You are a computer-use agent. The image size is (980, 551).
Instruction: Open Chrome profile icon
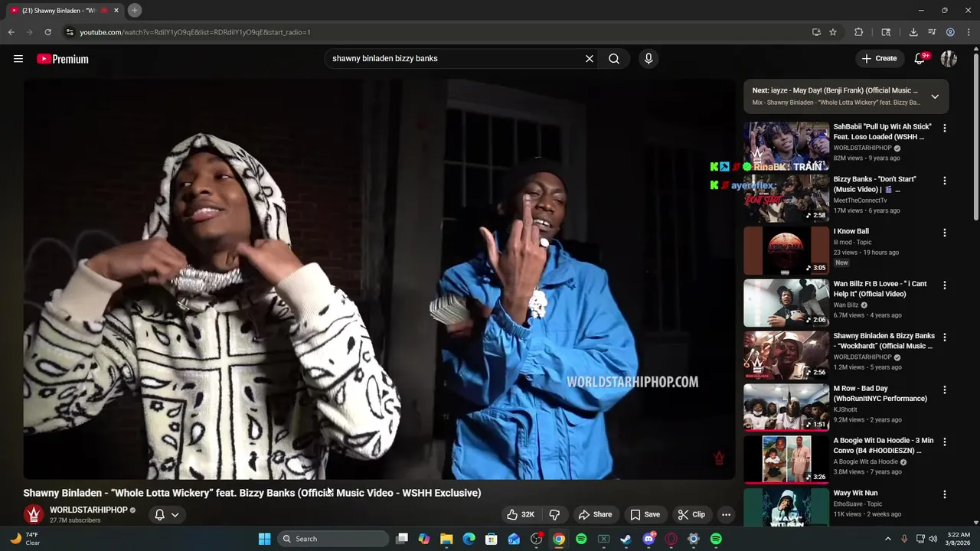tap(950, 32)
